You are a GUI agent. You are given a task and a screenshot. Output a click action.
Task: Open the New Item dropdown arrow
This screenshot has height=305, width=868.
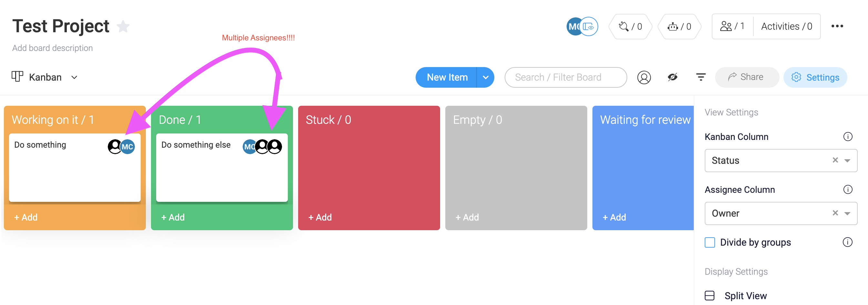[x=486, y=77]
